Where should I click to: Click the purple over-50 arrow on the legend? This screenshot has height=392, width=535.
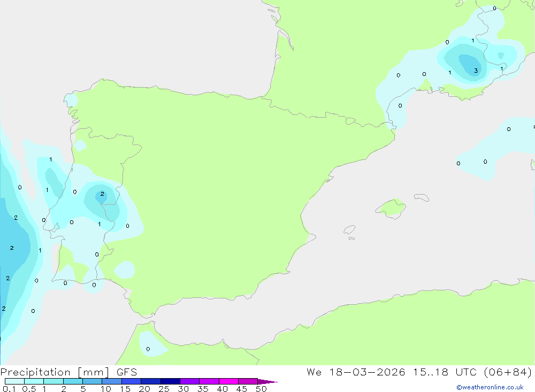[267, 382]
